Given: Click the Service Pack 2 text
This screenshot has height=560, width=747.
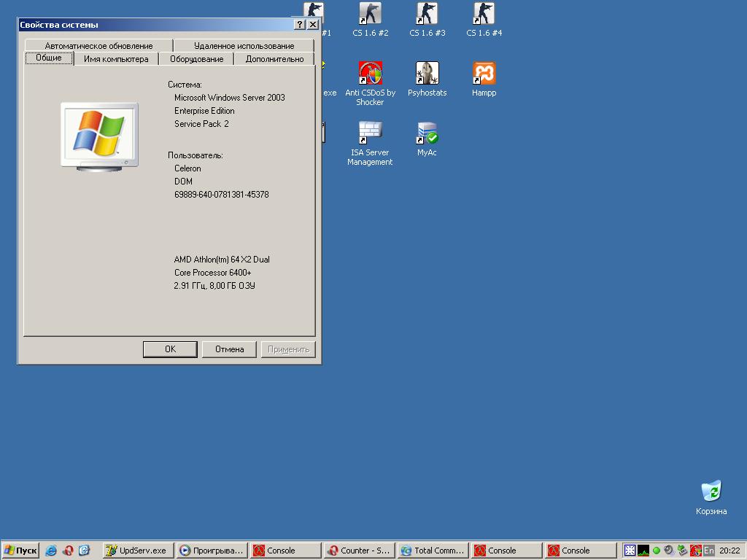Looking at the screenshot, I should [x=201, y=124].
